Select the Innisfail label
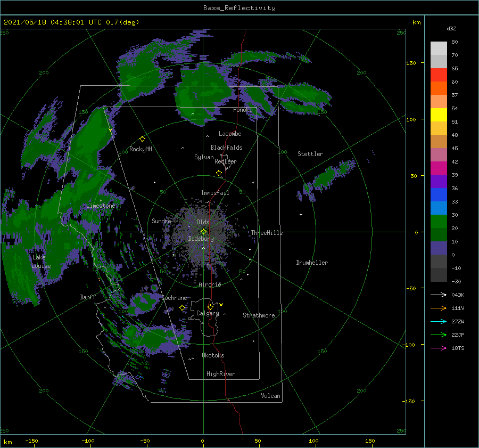Viewport: 479px width, 448px height. click(215, 193)
